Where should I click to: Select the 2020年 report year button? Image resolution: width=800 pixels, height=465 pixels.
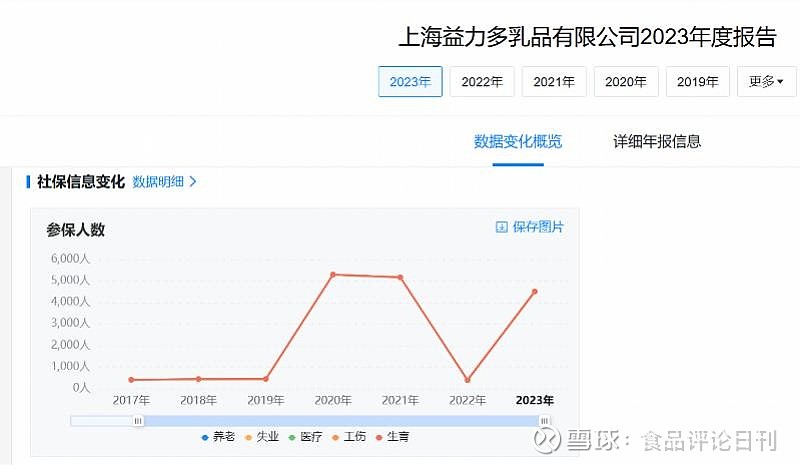(626, 82)
